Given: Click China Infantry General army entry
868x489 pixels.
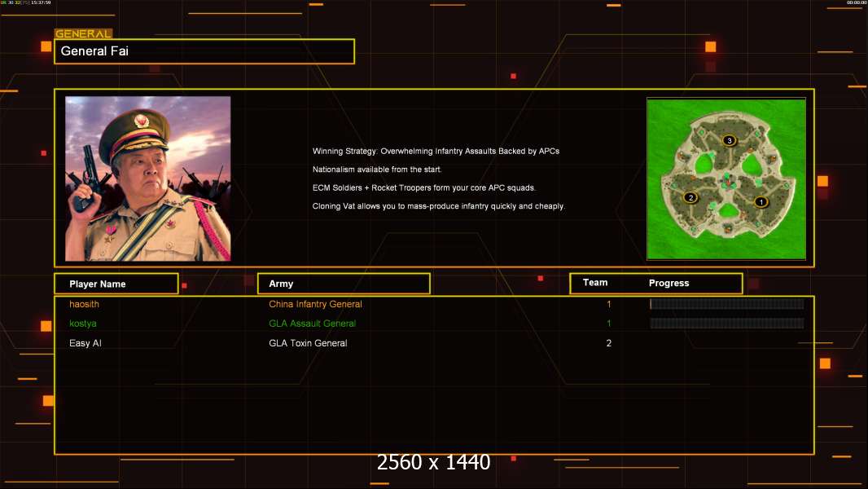Looking at the screenshot, I should pyautogui.click(x=315, y=304).
